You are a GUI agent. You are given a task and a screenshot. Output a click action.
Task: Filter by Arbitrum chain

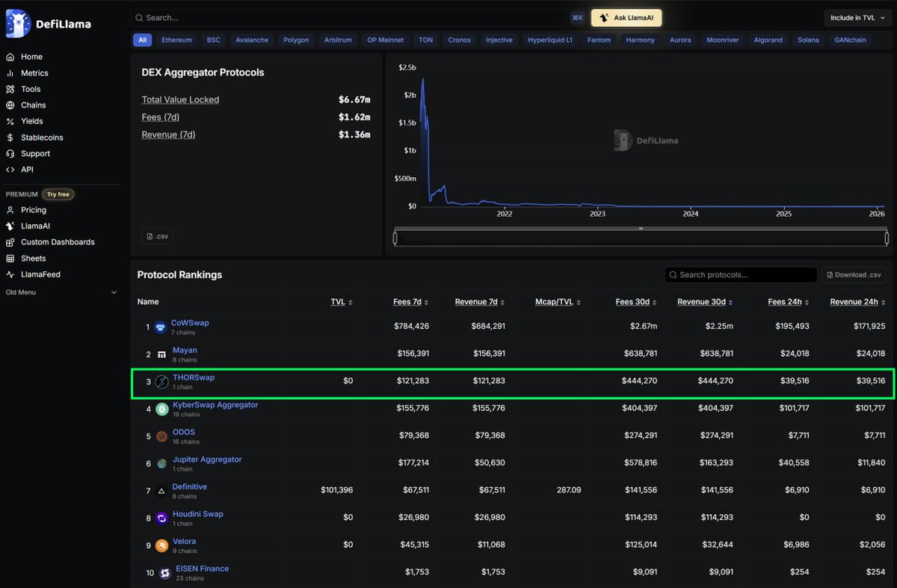pyautogui.click(x=338, y=40)
